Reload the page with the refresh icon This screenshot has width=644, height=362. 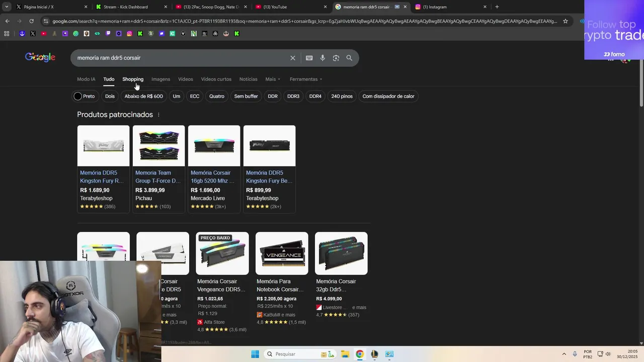(31, 21)
